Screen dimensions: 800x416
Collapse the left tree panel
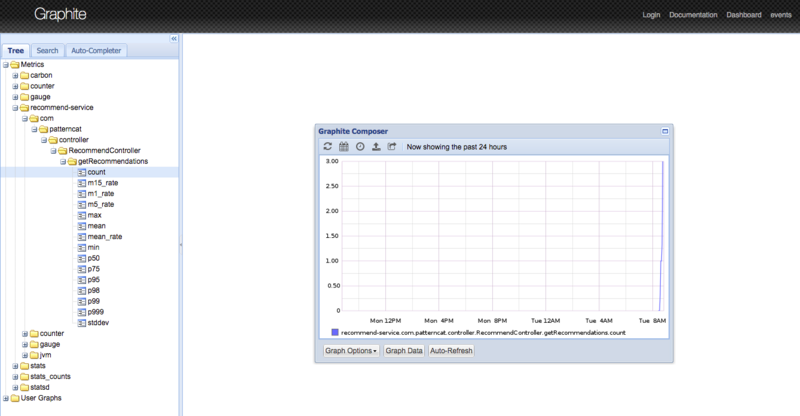pos(174,39)
